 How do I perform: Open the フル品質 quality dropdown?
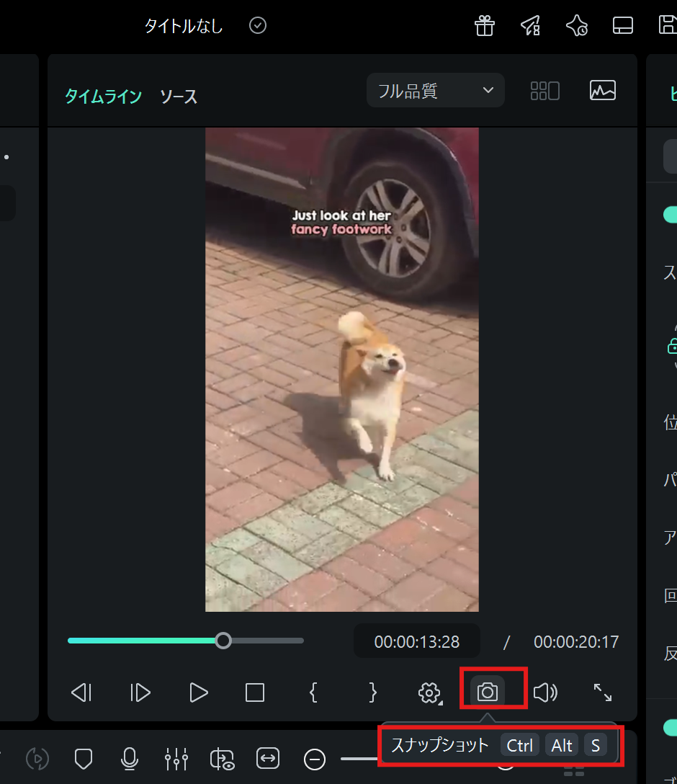pos(435,91)
